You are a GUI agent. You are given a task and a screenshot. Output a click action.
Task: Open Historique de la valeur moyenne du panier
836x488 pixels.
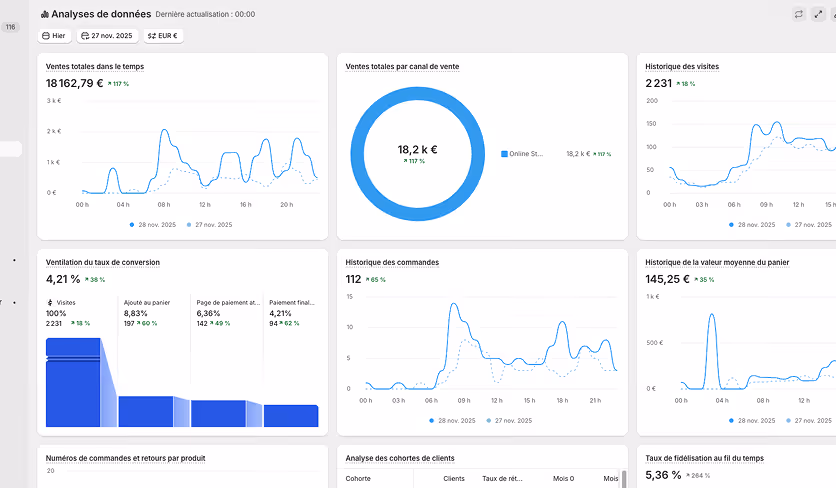(717, 262)
